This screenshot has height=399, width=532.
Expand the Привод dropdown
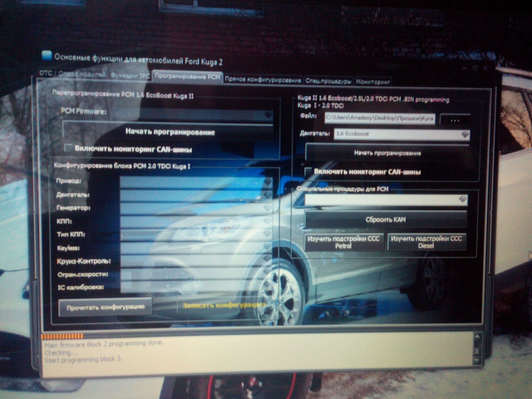pos(267,182)
